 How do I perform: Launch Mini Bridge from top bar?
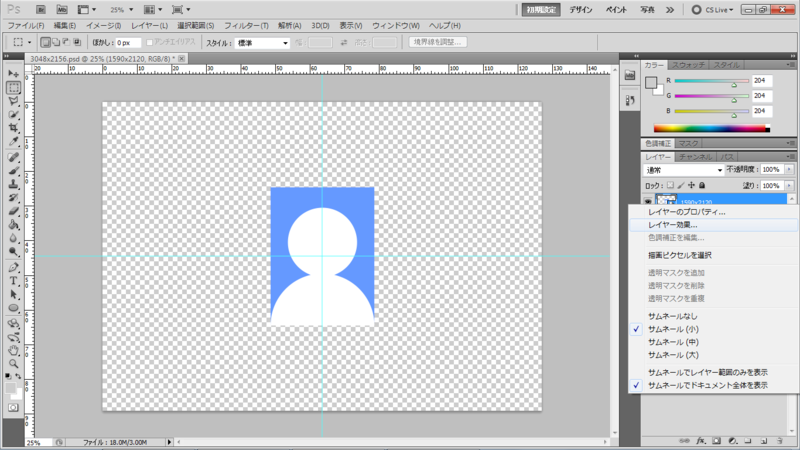[x=62, y=10]
